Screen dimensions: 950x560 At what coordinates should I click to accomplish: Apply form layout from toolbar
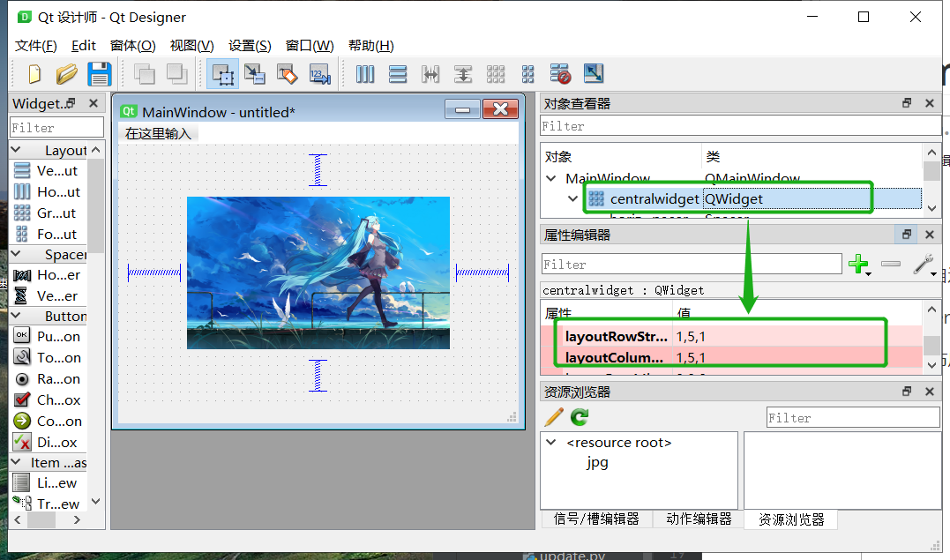tap(527, 74)
